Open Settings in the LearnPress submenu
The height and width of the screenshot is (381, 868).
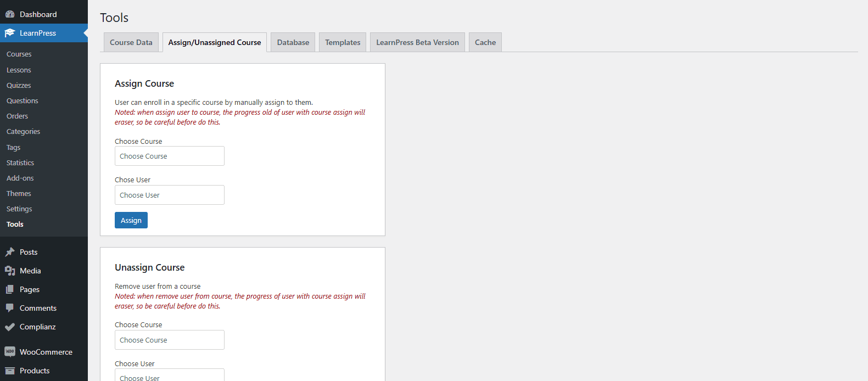coord(19,209)
